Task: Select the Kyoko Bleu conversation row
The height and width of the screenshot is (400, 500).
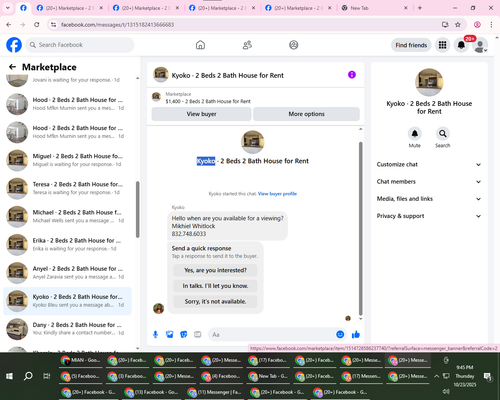Action: (x=67, y=301)
